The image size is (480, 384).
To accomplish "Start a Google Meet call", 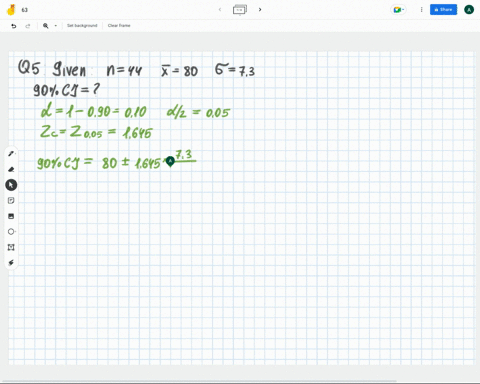I will pyautogui.click(x=398, y=10).
